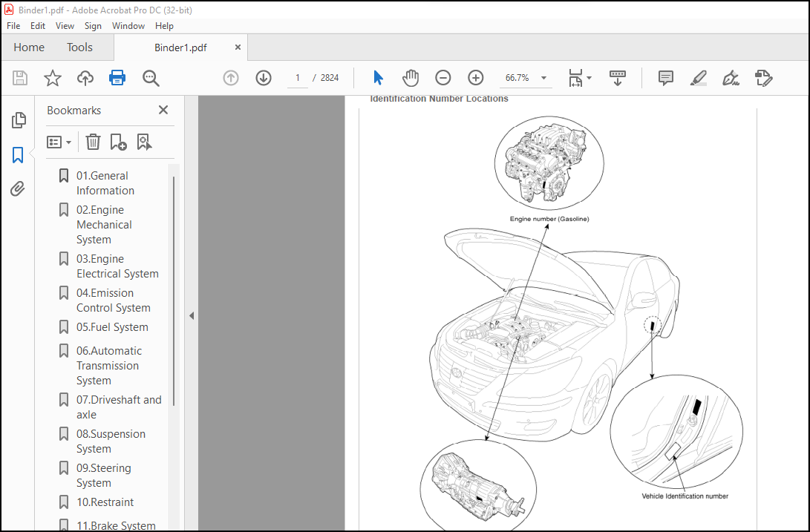Viewport: 810px width, 532px height.
Task: Open bookmark 01.General Information
Action: tap(105, 183)
